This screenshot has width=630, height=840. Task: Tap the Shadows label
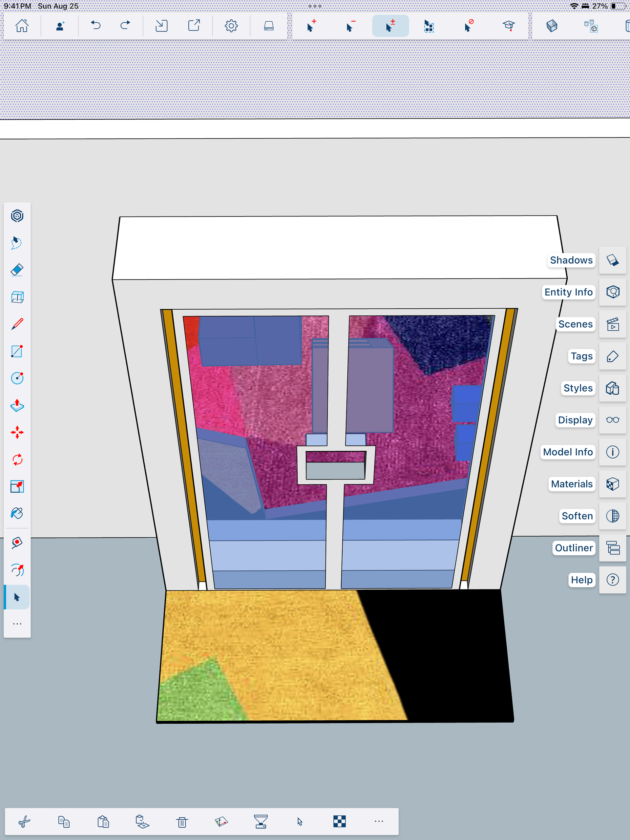571,260
